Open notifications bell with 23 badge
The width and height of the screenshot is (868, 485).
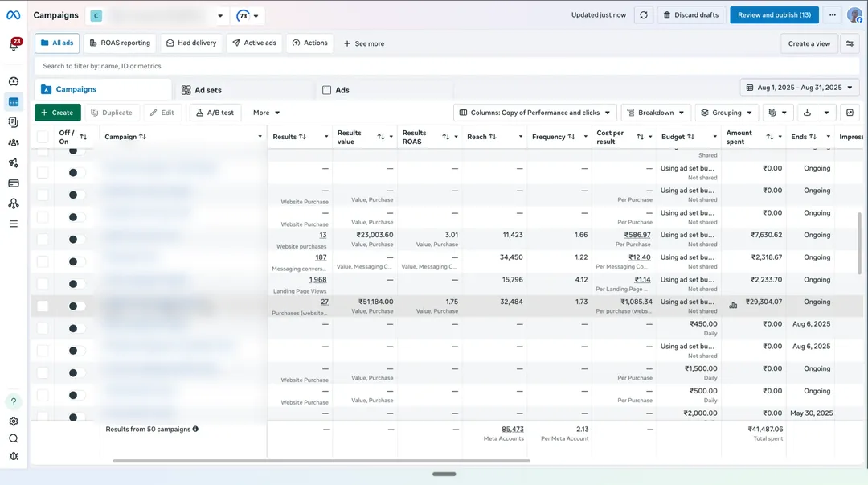coord(14,45)
